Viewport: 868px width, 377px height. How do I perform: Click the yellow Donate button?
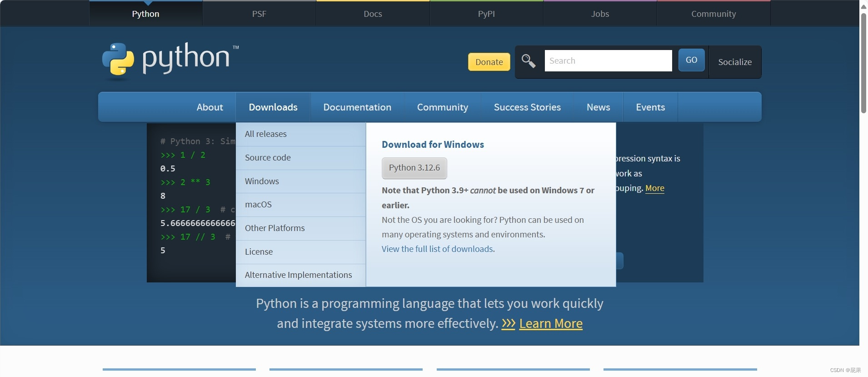point(489,62)
